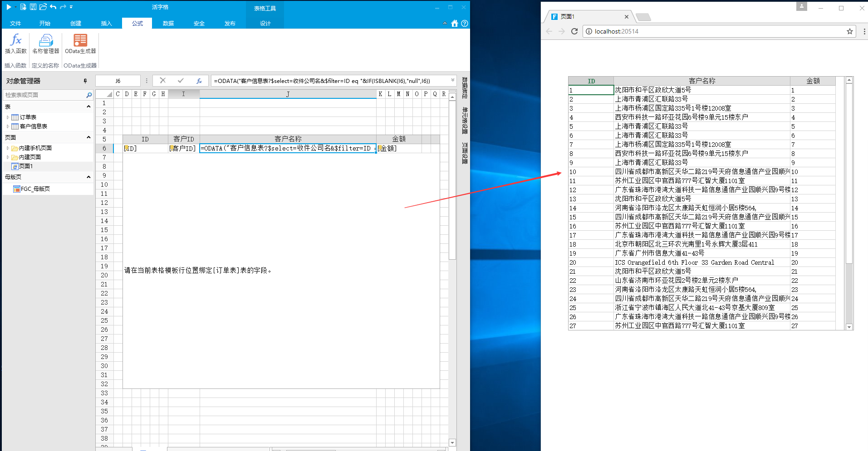Screen dimensions: 868x451
Task: Switch to the 开始 ribbon tab
Action: tap(45, 24)
